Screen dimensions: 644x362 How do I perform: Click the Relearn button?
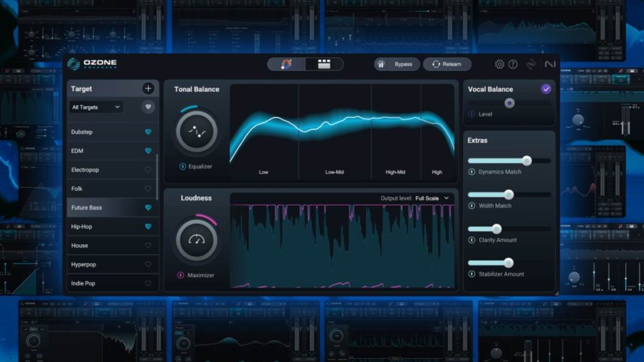tap(447, 63)
